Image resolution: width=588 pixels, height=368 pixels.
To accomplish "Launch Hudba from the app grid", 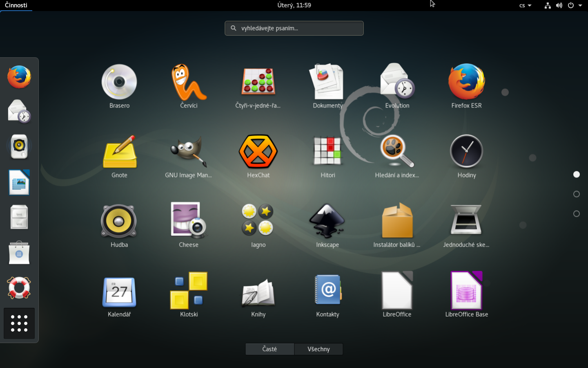I will pos(119,226).
